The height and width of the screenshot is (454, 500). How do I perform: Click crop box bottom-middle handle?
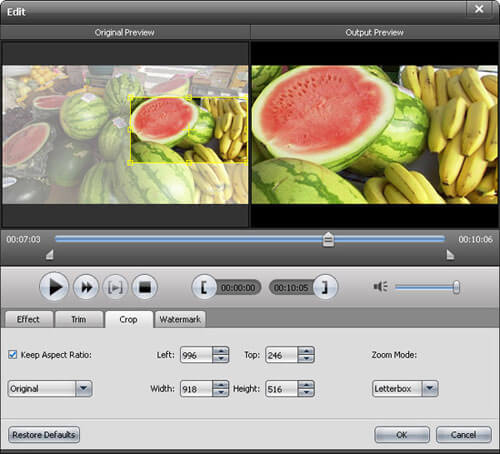coord(189,163)
